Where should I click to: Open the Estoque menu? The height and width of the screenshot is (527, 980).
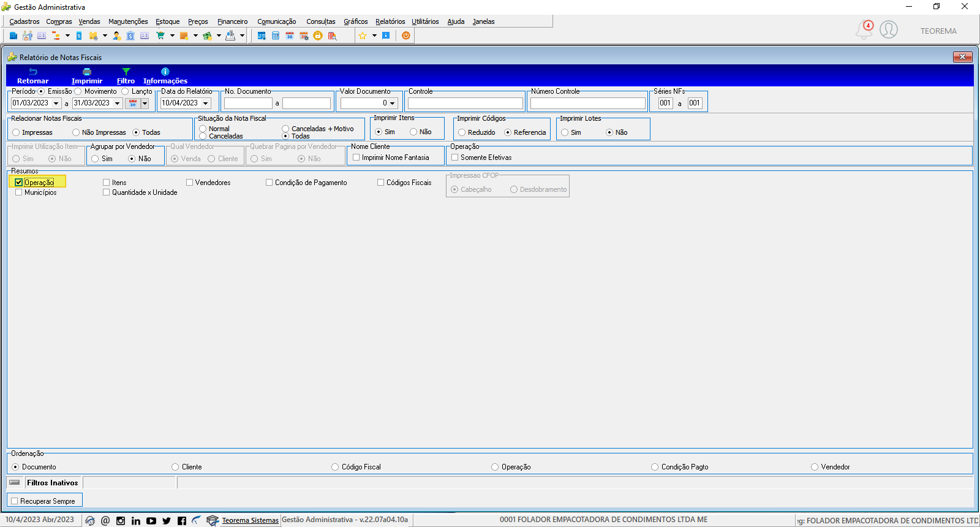coord(168,21)
